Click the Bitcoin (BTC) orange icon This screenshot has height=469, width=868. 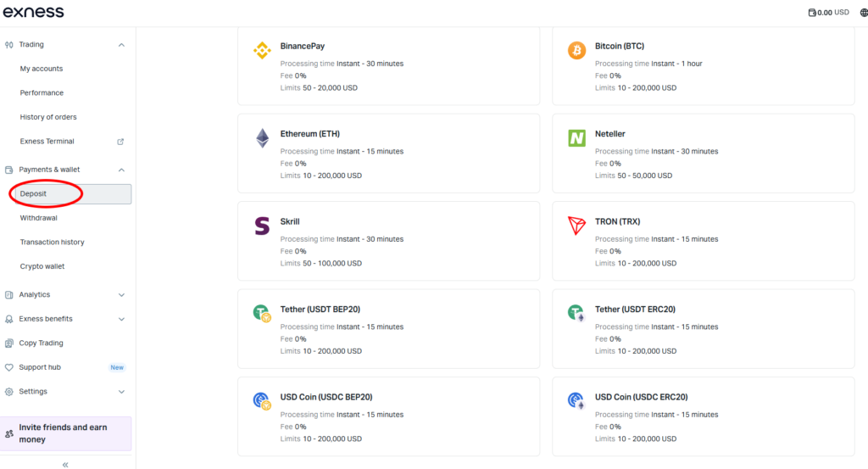[576, 51]
